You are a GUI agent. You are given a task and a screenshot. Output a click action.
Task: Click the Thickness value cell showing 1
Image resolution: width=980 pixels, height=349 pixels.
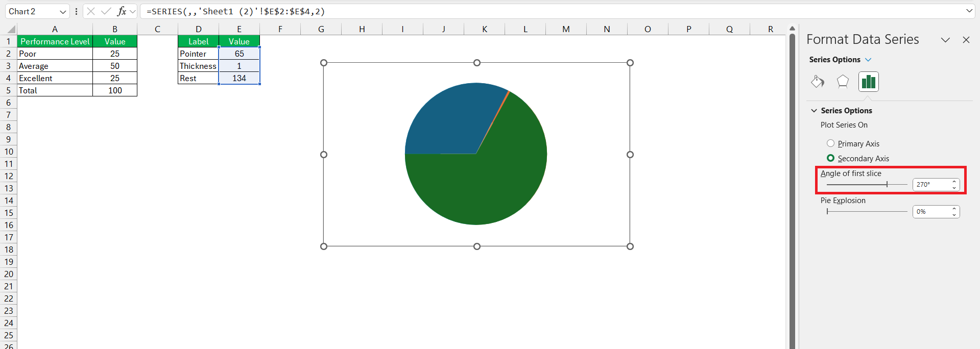click(239, 66)
